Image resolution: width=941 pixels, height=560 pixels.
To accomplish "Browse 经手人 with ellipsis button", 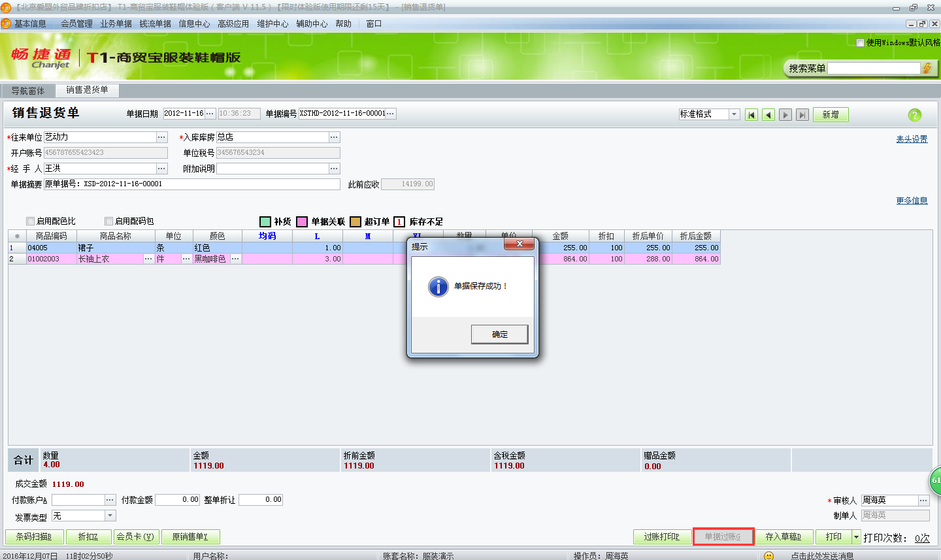I will point(161,169).
